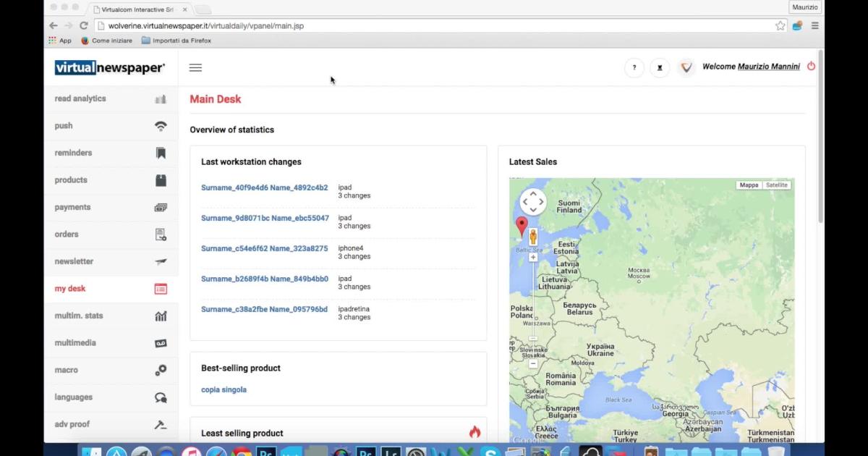Switch map to Satellite view
This screenshot has width=868, height=456.
coord(776,185)
